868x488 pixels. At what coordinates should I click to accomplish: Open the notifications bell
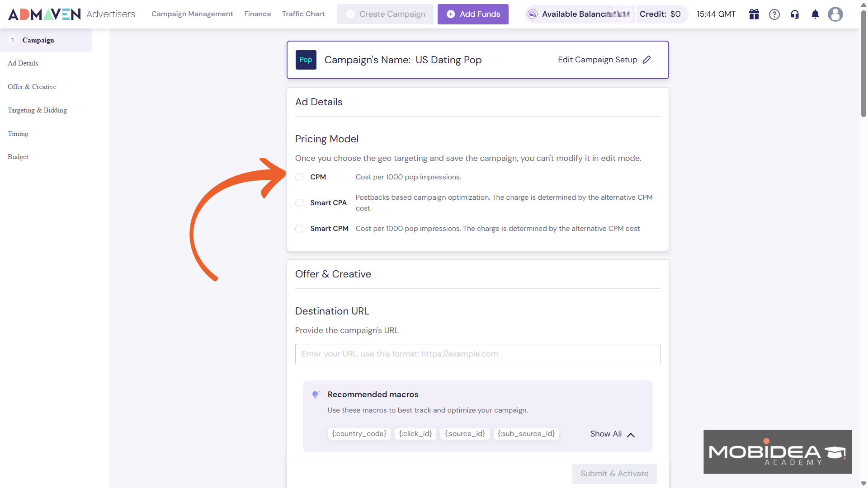click(x=815, y=14)
